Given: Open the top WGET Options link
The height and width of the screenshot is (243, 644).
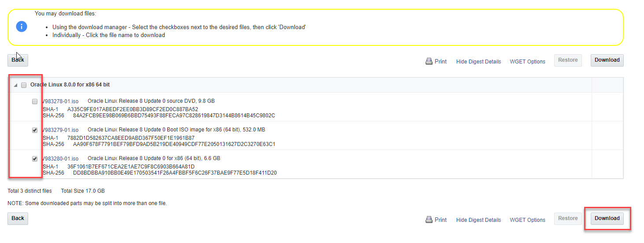Looking at the screenshot, I should pyautogui.click(x=527, y=62).
